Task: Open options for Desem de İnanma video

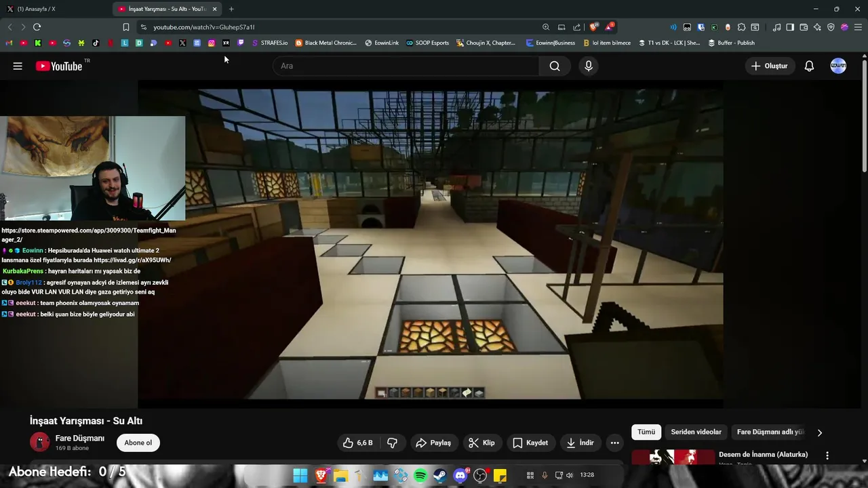Action: coord(827,455)
